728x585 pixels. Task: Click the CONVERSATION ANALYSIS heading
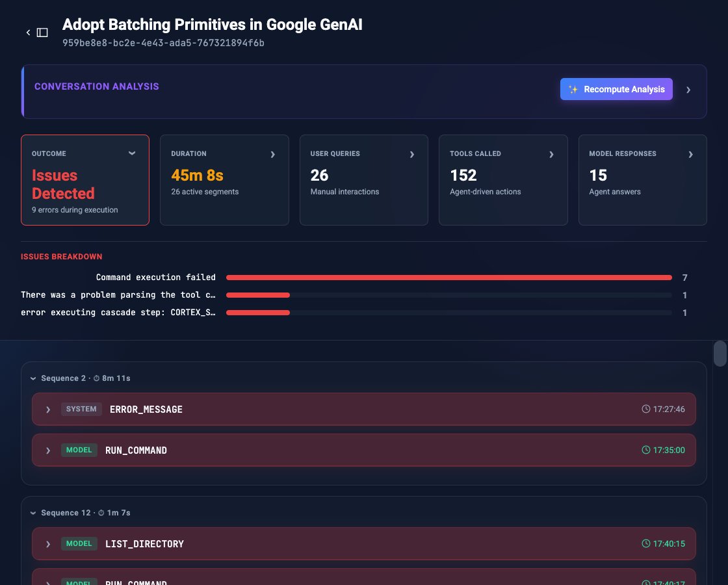(97, 86)
